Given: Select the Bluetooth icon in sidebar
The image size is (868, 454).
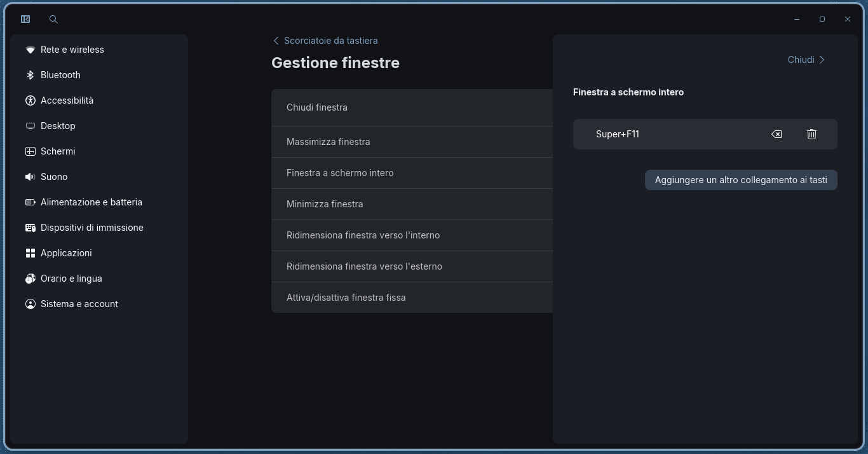Looking at the screenshot, I should 30,75.
